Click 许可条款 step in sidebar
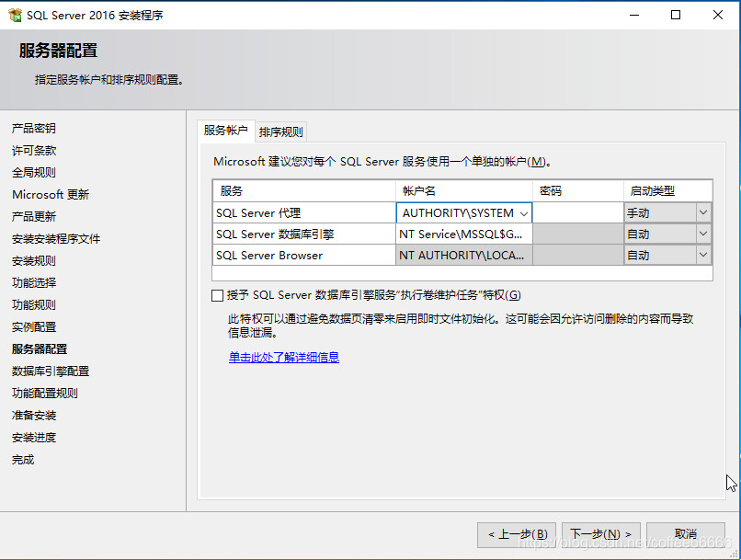Screen dimensions: 741x560 point(34,150)
